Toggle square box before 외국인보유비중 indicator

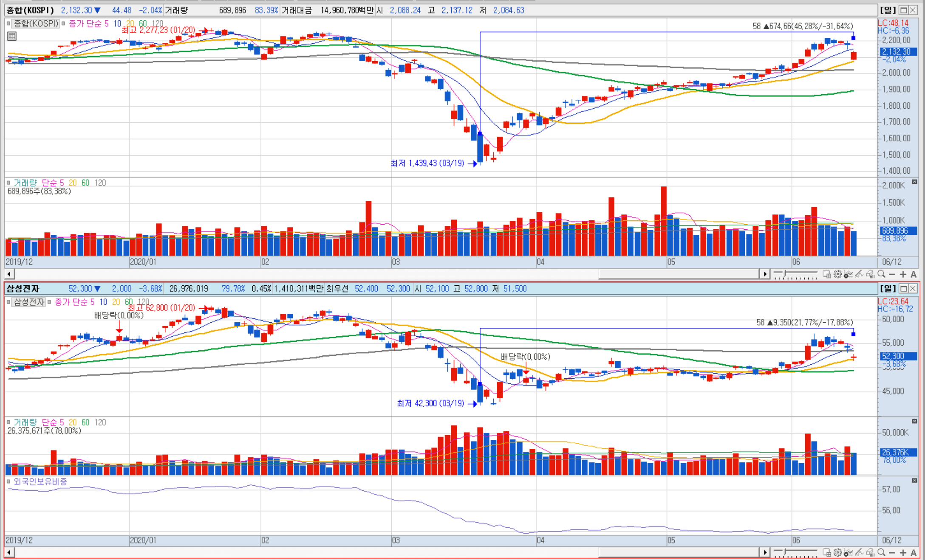coord(8,482)
